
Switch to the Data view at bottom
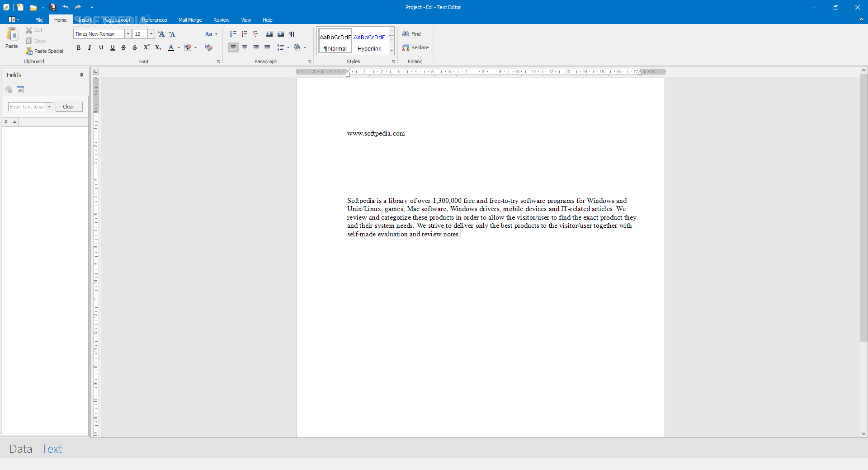(21, 449)
